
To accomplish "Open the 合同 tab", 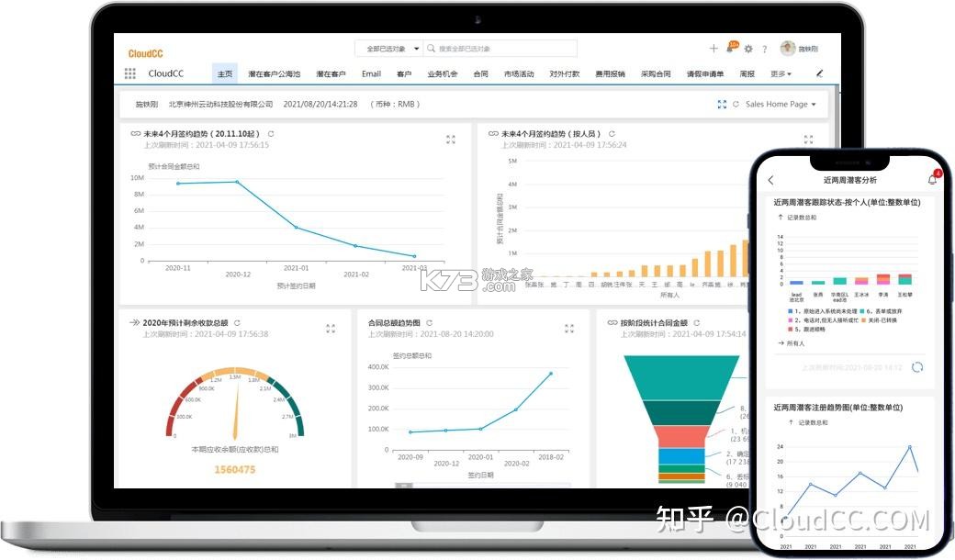I will click(481, 73).
